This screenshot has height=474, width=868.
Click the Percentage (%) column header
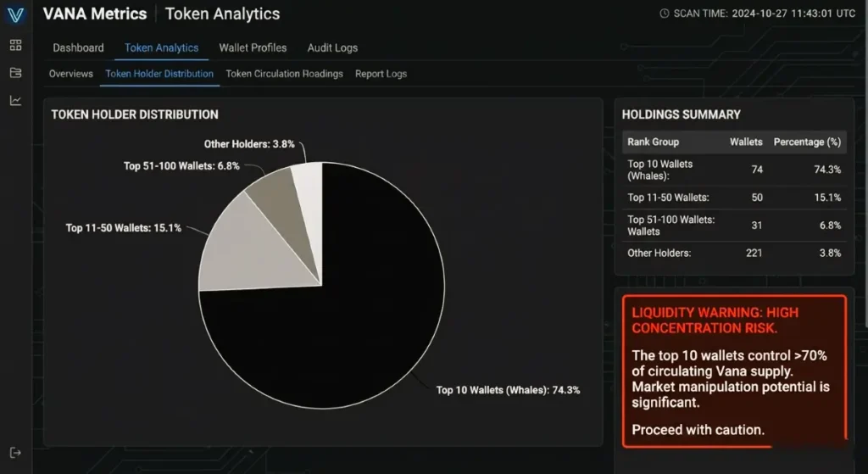tap(807, 142)
